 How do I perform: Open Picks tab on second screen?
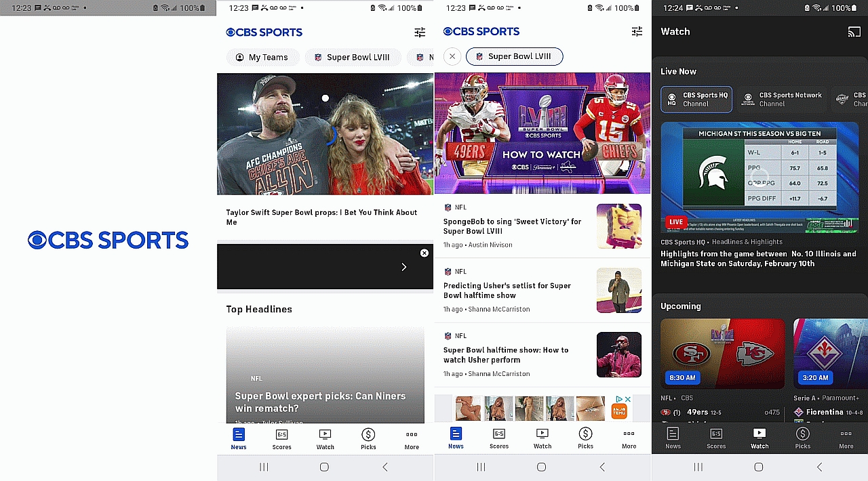[368, 439]
